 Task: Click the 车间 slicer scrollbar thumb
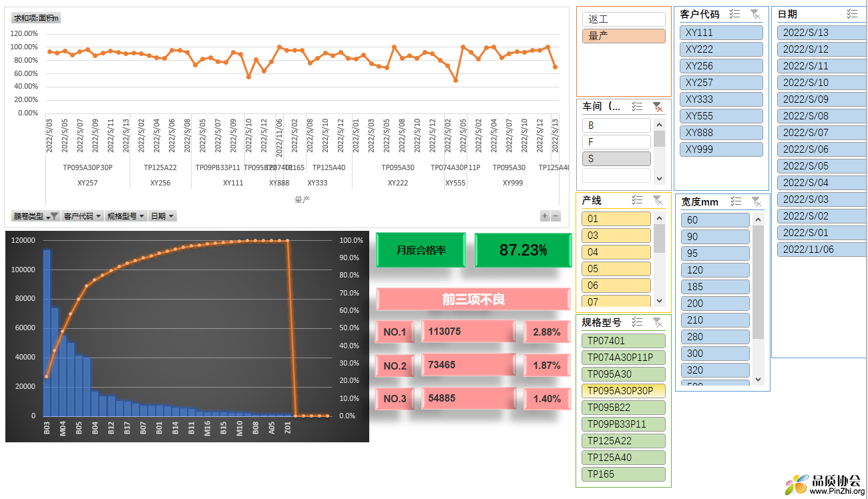tap(659, 139)
